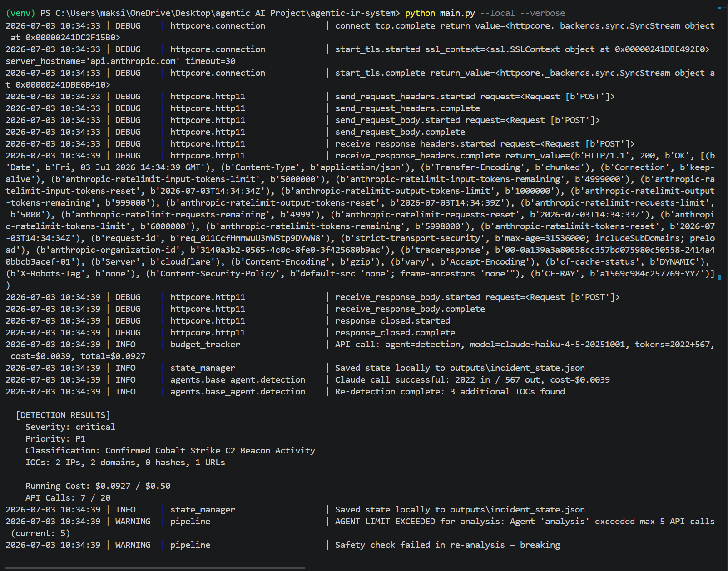Image resolution: width=728 pixels, height=571 pixels.
Task: Click the '(venv)' prompt prefix
Action: click(20, 13)
